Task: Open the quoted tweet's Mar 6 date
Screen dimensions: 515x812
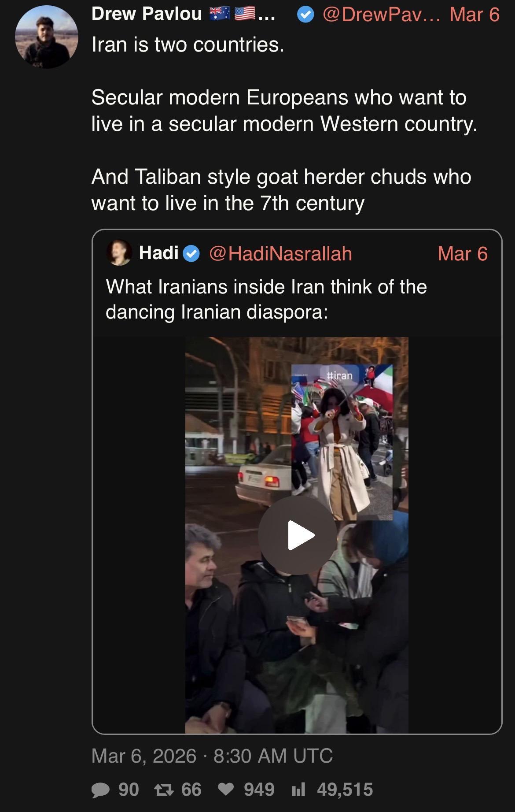Action: click(463, 254)
